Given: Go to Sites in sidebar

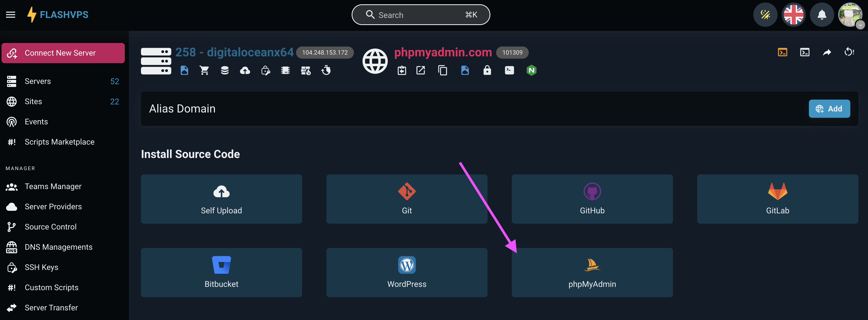Looking at the screenshot, I should pos(33,102).
